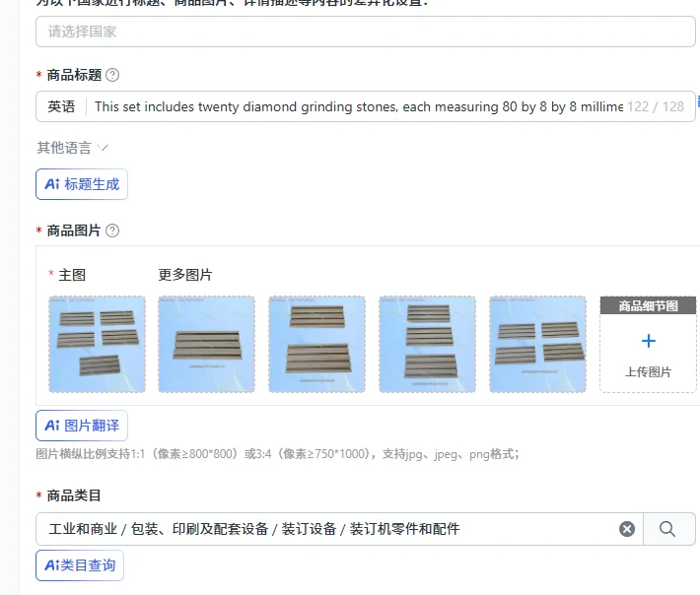700x595 pixels.
Task: Click the 122 / 128 character counter
Action: pyautogui.click(x=656, y=106)
